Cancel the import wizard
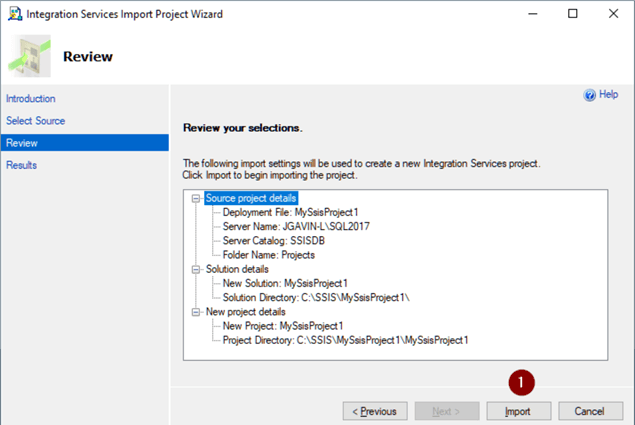 (x=590, y=411)
